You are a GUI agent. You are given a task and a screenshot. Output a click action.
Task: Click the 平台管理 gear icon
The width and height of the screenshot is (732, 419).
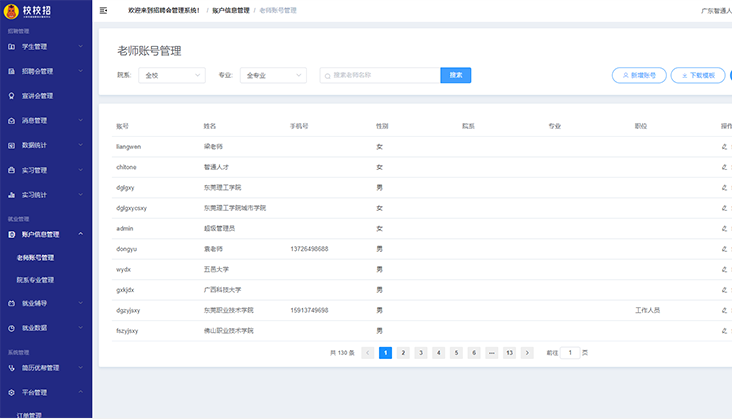click(12, 392)
